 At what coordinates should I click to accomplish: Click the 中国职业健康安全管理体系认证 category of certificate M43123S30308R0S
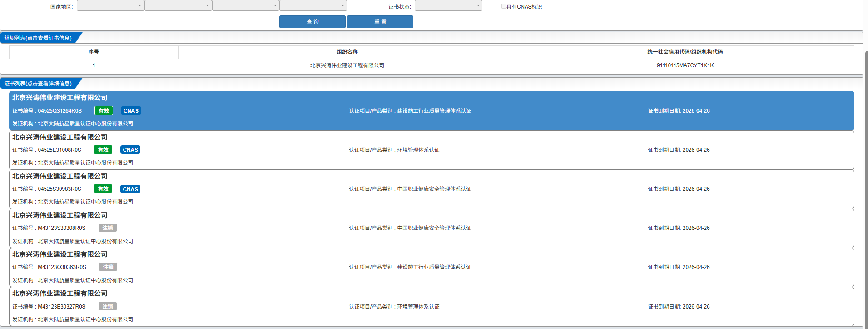pyautogui.click(x=434, y=228)
